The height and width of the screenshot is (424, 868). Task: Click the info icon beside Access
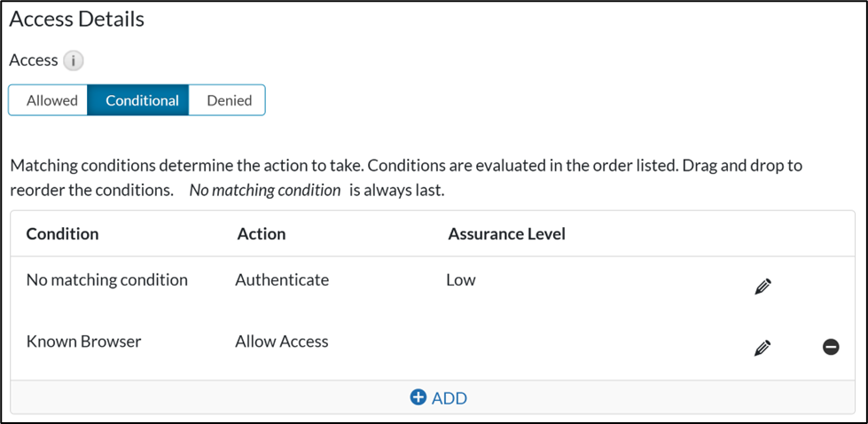click(x=74, y=61)
